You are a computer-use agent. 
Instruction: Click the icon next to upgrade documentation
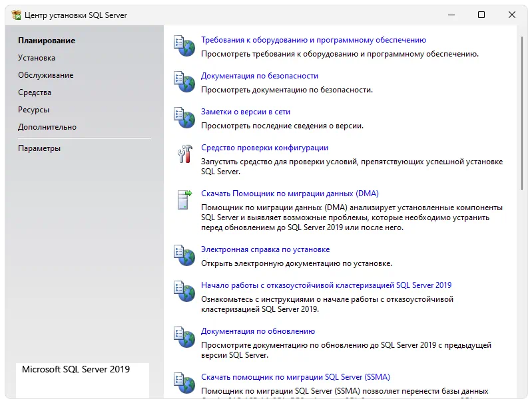(x=184, y=337)
